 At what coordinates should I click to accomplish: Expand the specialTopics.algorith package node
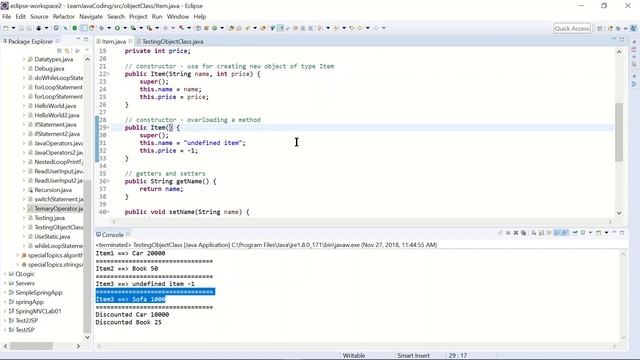(18, 255)
